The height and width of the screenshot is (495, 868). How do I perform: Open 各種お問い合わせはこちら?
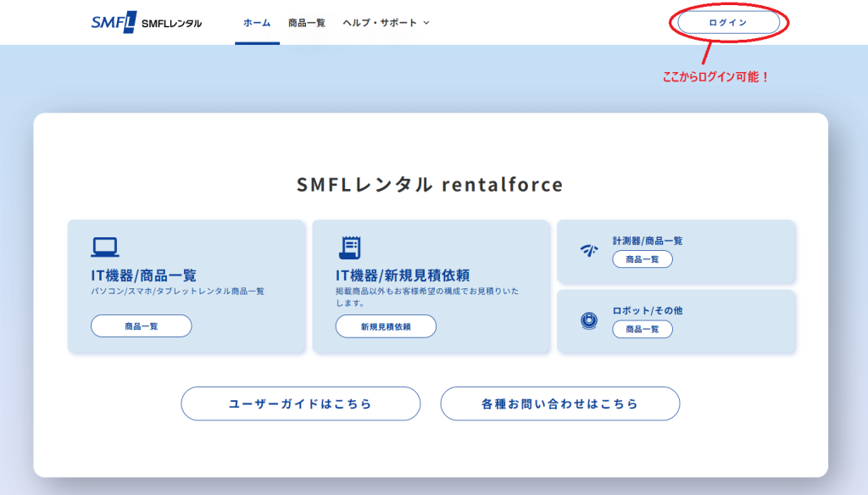[x=559, y=403]
